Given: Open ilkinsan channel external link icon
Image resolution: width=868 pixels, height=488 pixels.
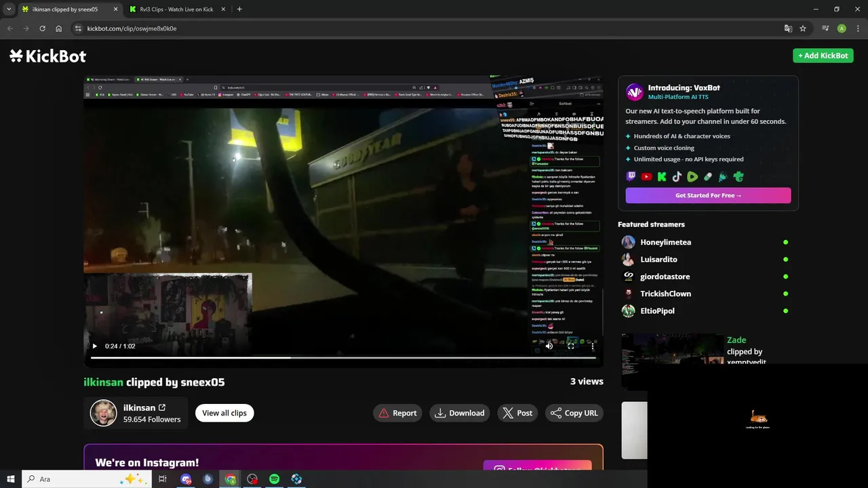Looking at the screenshot, I should (x=162, y=407).
